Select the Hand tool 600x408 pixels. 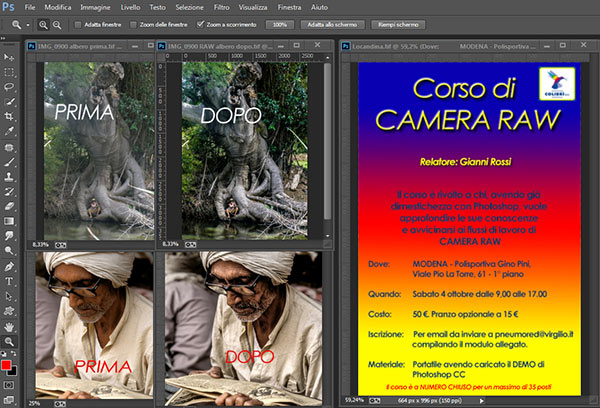tap(9, 326)
